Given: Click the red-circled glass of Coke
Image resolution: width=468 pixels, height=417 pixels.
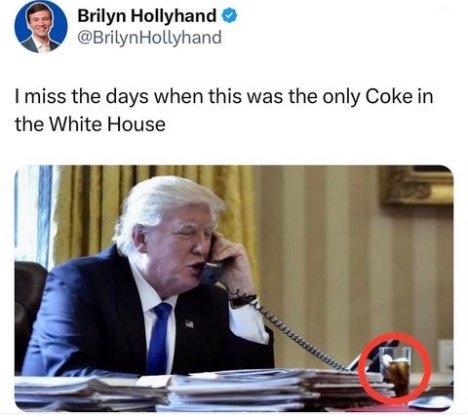Looking at the screenshot, I should pyautogui.click(x=396, y=371).
